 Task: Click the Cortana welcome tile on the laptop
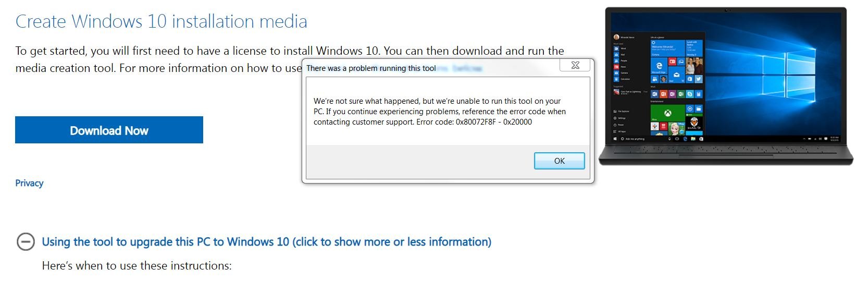coord(667,48)
